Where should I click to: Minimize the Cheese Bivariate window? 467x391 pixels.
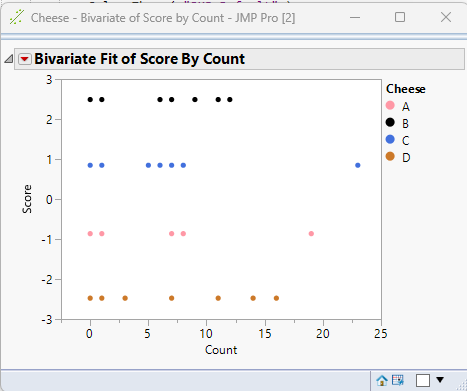tap(355, 17)
